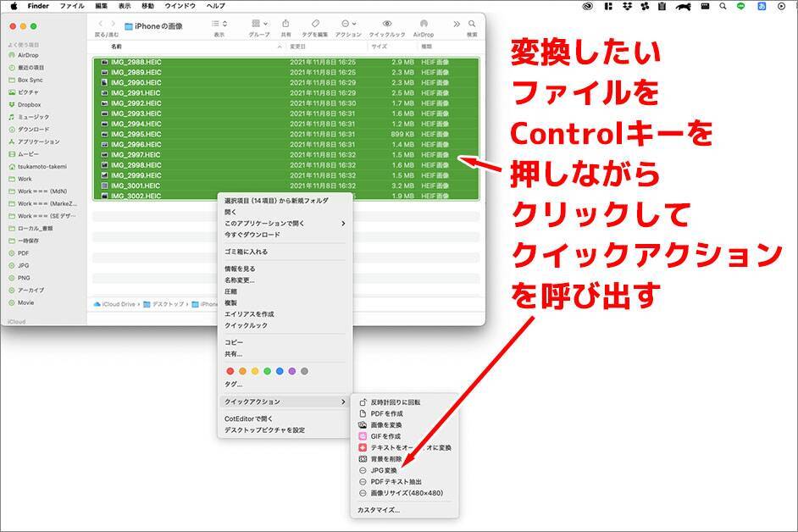798x532 pixels.
Task: Open the 移動 menu
Action: pos(147,6)
